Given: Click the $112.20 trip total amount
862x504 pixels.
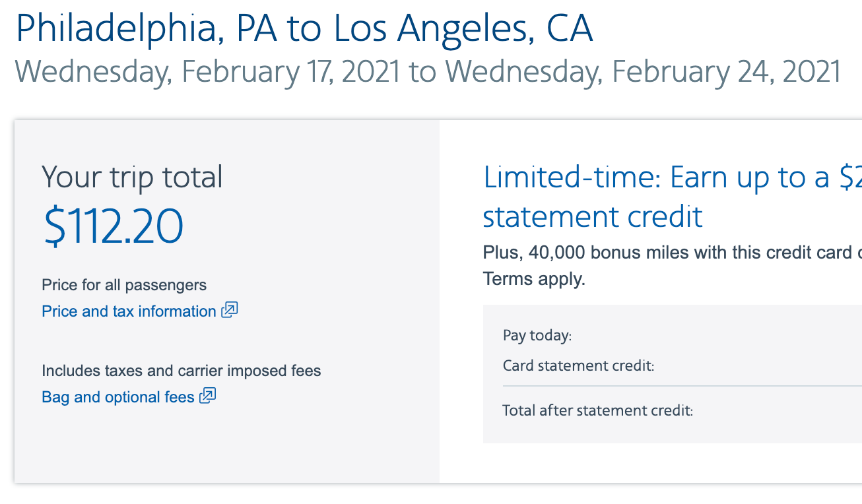Looking at the screenshot, I should [x=112, y=226].
